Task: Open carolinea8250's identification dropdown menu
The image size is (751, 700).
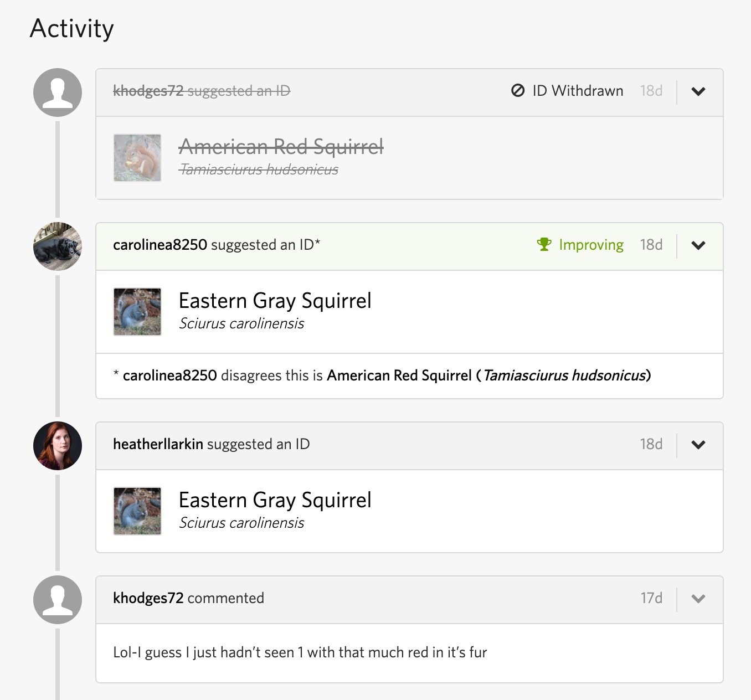Action: (698, 245)
